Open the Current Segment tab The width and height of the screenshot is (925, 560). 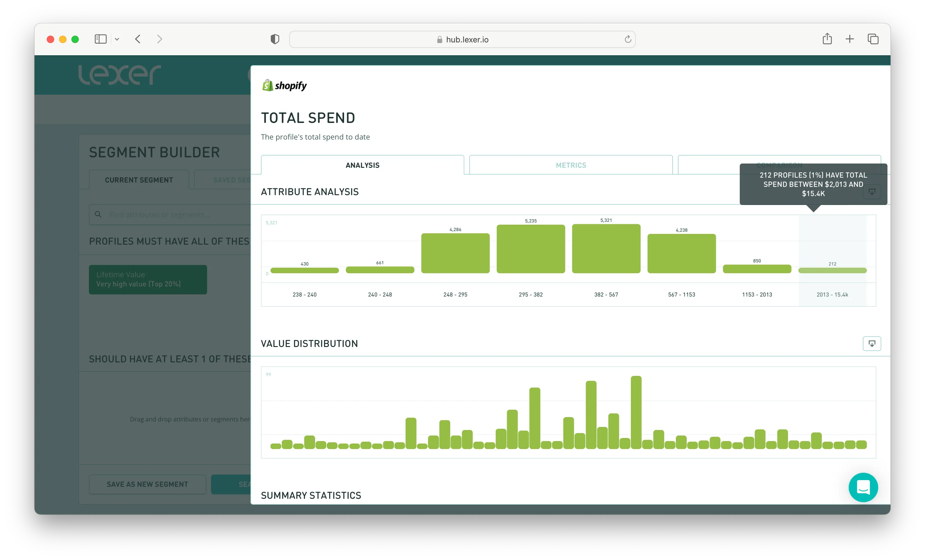click(x=139, y=180)
